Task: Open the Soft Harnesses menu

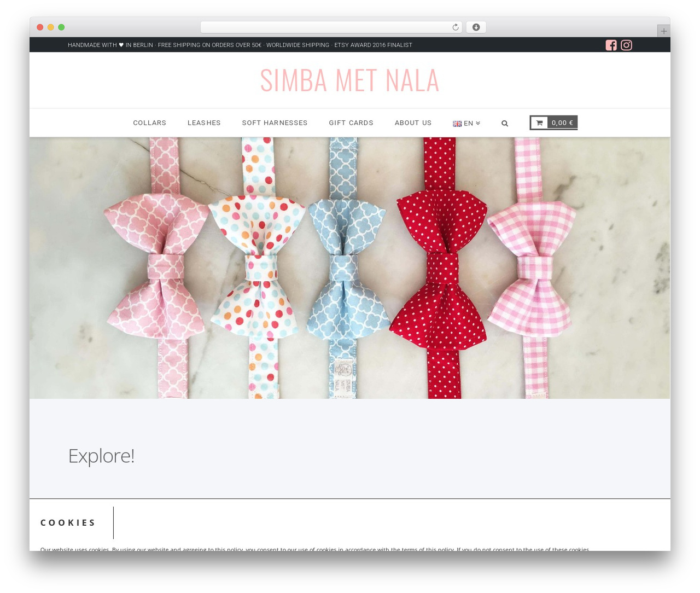Action: (x=275, y=123)
